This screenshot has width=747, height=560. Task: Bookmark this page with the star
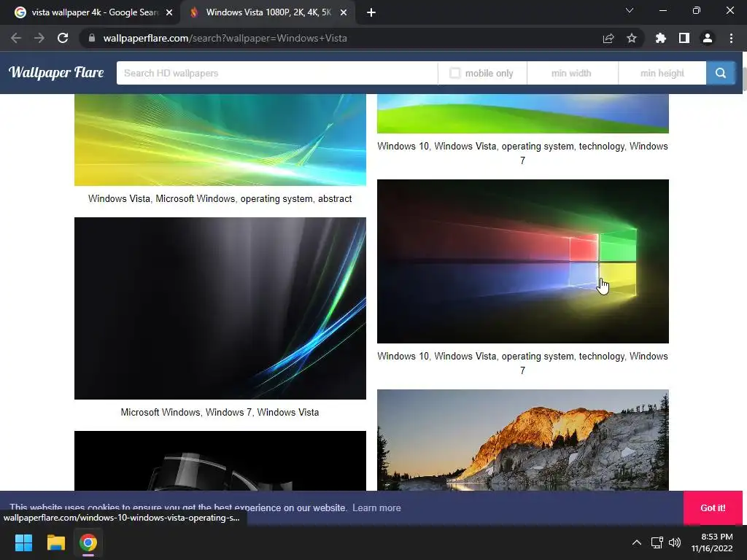[x=632, y=38]
